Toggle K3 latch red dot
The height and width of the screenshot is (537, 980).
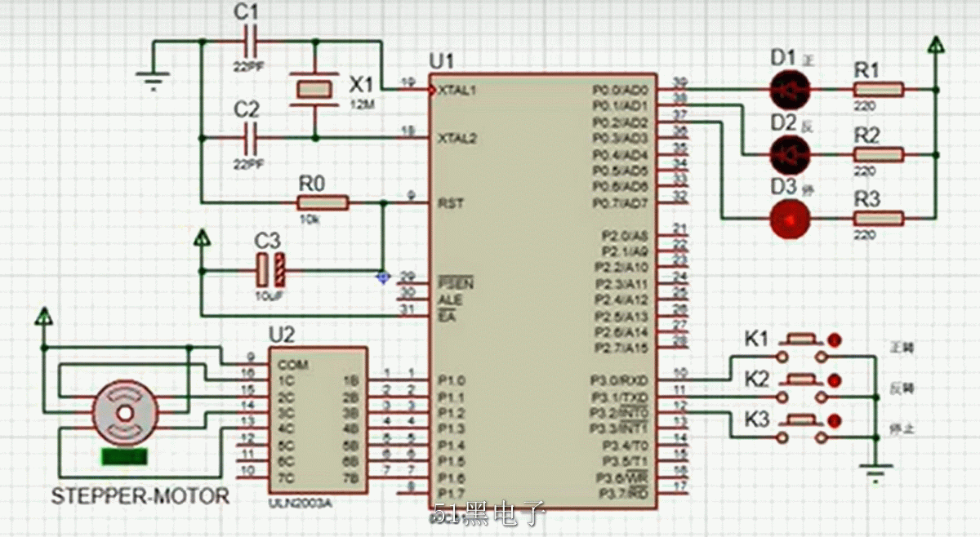click(x=835, y=421)
